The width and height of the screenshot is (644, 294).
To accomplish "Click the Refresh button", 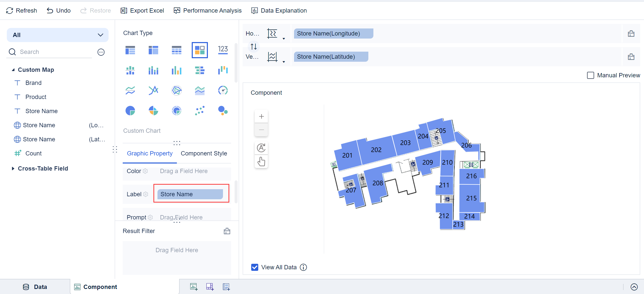I will 22,11.
